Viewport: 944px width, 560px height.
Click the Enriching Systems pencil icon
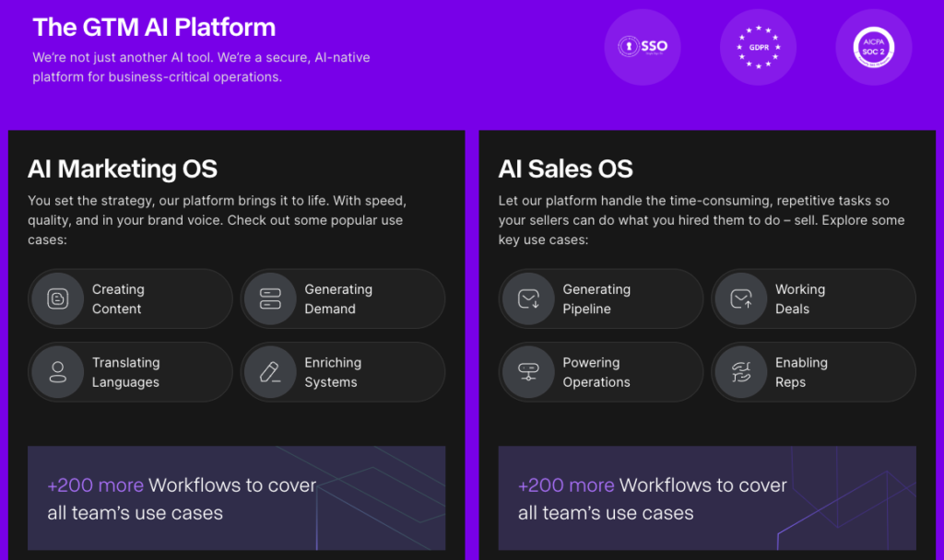tap(270, 372)
